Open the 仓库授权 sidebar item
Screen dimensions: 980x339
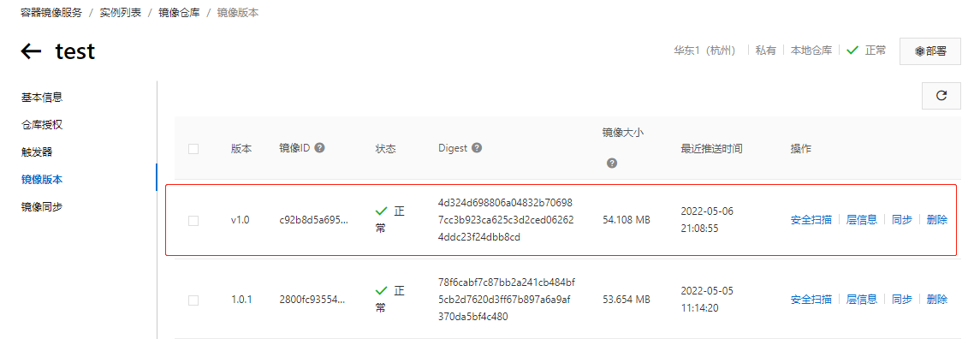pos(42,124)
